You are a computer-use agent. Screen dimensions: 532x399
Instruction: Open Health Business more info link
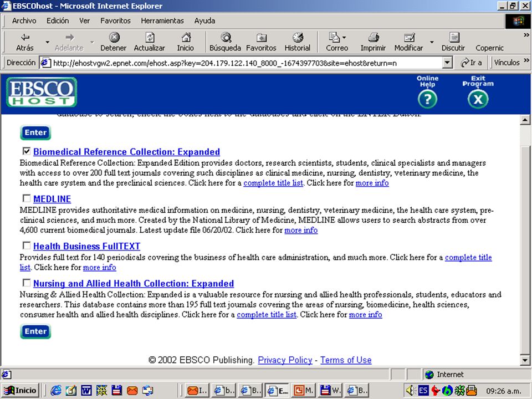tap(99, 267)
